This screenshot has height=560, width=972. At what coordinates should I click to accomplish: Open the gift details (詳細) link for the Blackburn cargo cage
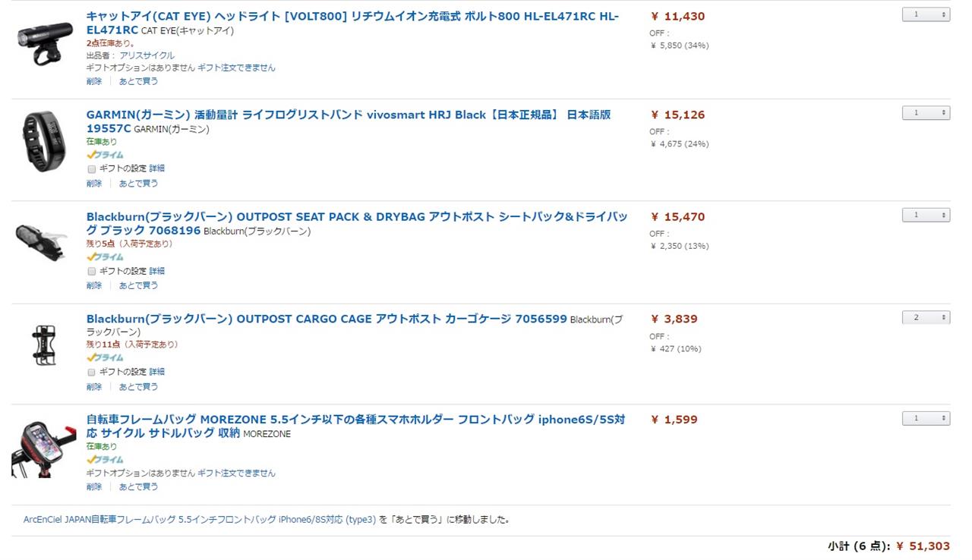pos(156,372)
